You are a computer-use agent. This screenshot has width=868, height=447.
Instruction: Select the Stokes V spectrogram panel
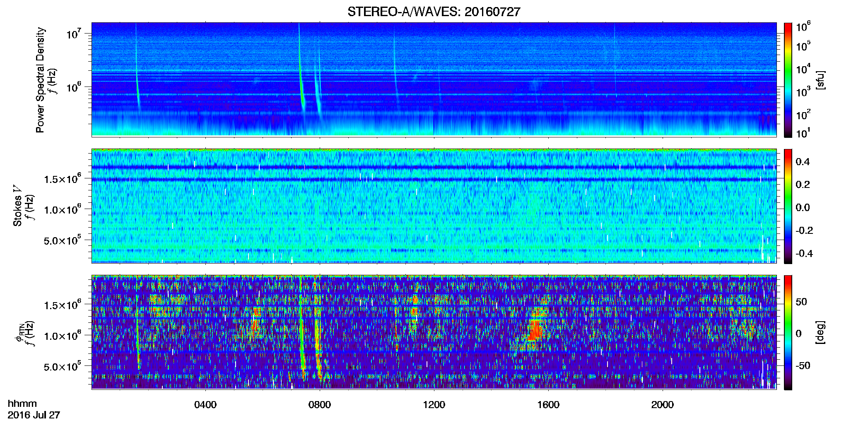coord(434,206)
